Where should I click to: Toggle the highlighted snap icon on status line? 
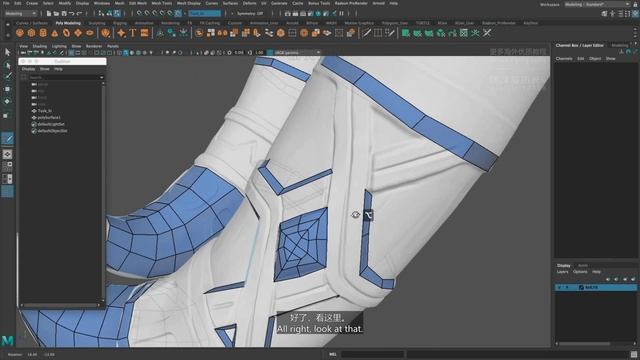coord(178,13)
